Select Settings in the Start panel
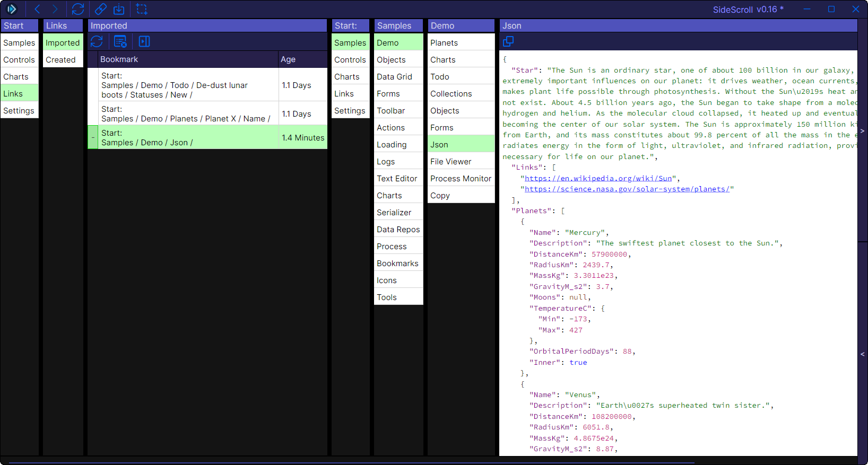 [19, 111]
